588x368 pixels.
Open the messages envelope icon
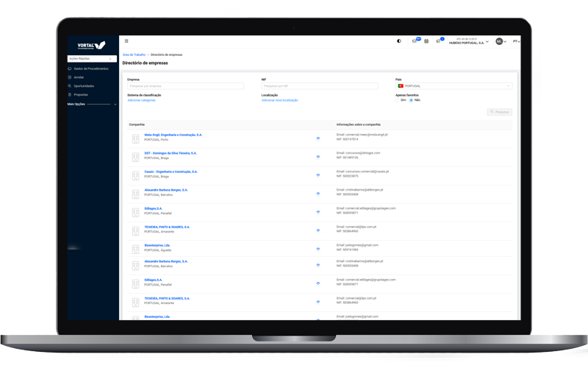click(415, 41)
